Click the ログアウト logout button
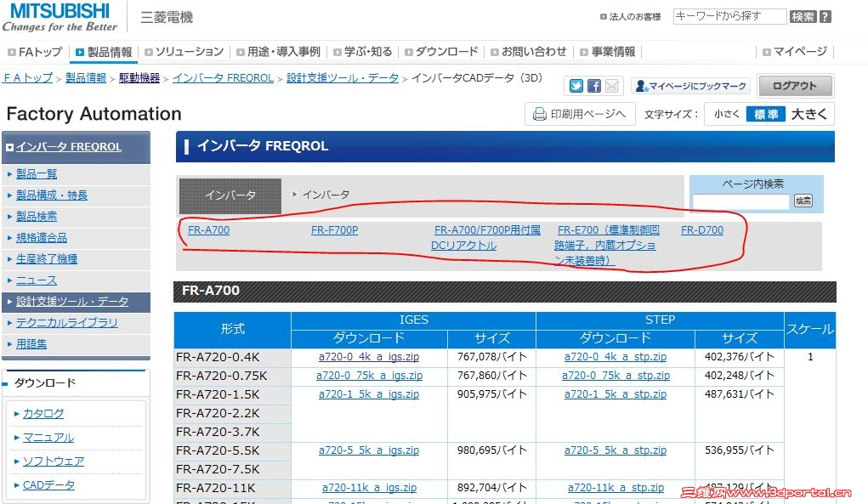This screenshot has height=504, width=868. [795, 86]
